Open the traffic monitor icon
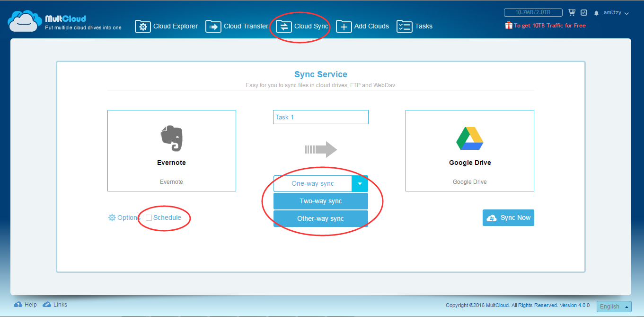 point(584,13)
